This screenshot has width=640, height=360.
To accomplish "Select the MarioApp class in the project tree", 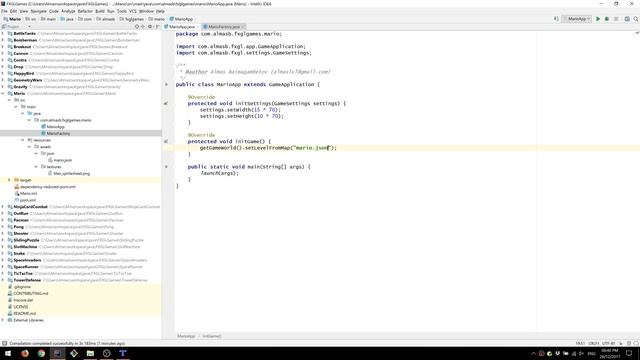I will 56,127.
